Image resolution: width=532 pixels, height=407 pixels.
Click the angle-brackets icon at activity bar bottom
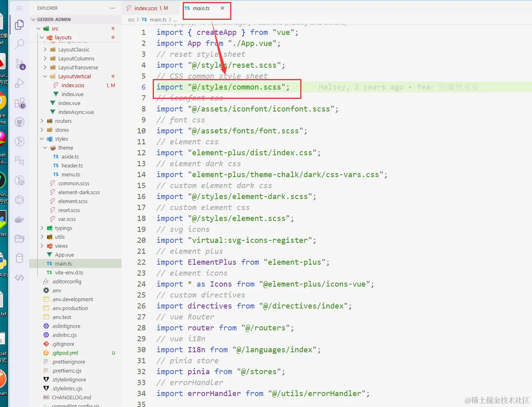tap(19, 278)
